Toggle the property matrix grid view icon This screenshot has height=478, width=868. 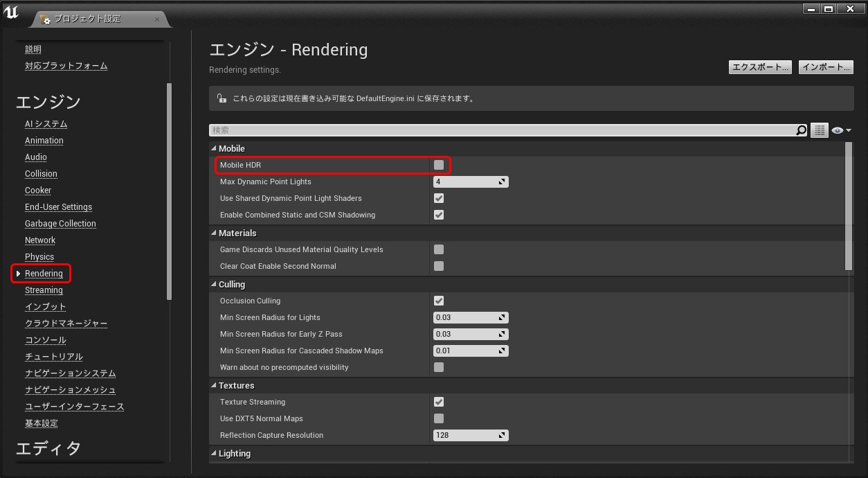click(820, 130)
